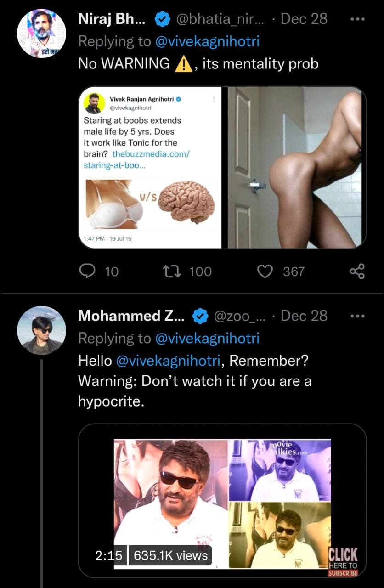Click the Replying to @vivekagnihotri link under Mohammed
The width and height of the screenshot is (384, 588).
point(208,339)
